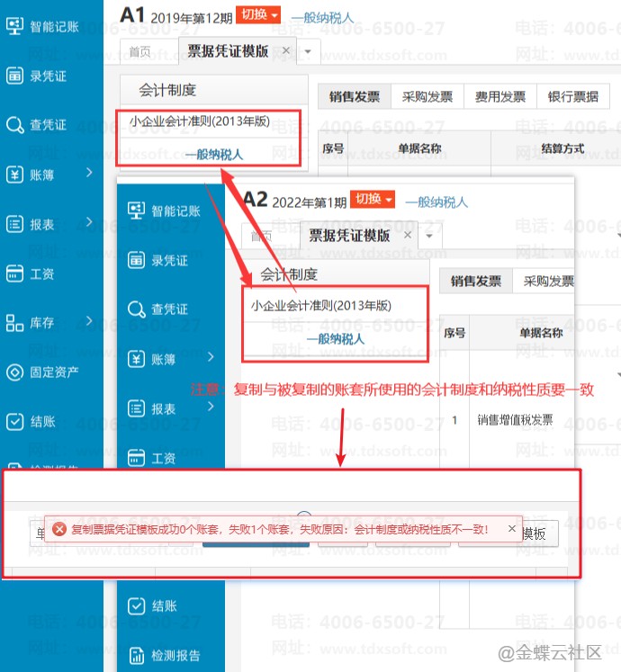The image size is (621, 672).
Task: Click the 工资 icon in the leftmost sidebar
Action: tap(15, 273)
